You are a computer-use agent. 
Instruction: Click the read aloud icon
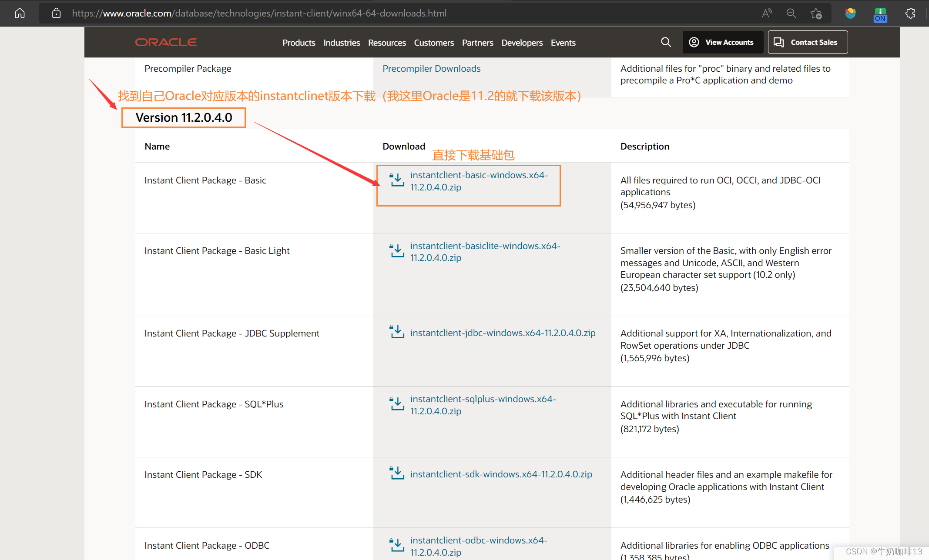pyautogui.click(x=767, y=13)
